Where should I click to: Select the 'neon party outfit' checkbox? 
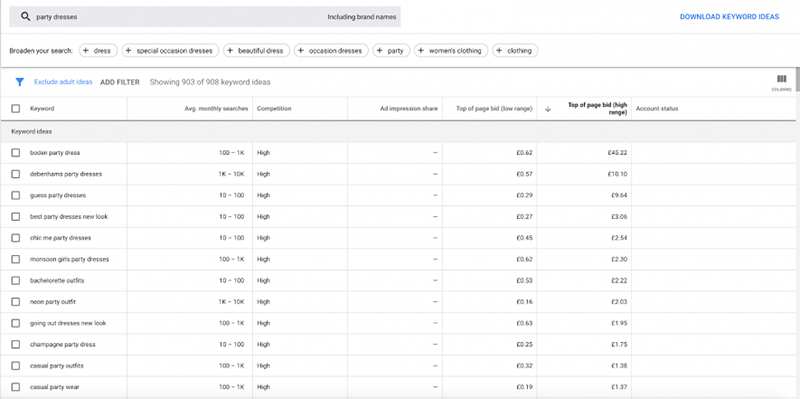click(x=16, y=302)
